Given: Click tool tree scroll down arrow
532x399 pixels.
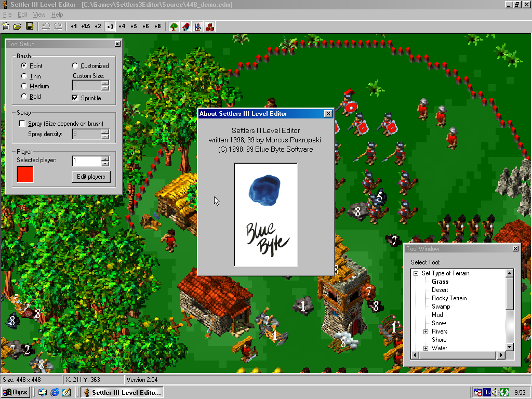Looking at the screenshot, I should [509, 347].
